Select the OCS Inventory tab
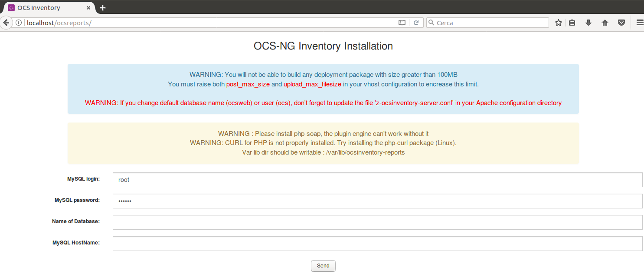Image resolution: width=644 pixels, height=274 pixels. 43,8
